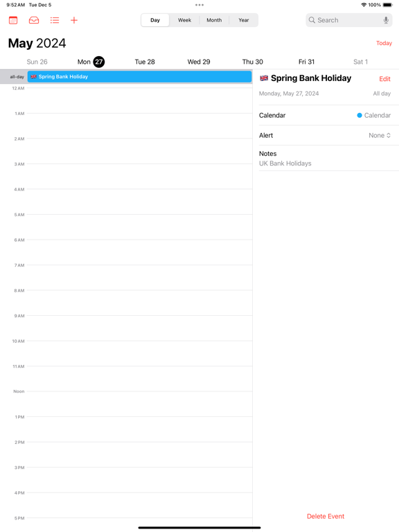Image resolution: width=399 pixels, height=532 pixels.
Task: Tap the status bar clock 9:52 AM
Action: point(16,5)
